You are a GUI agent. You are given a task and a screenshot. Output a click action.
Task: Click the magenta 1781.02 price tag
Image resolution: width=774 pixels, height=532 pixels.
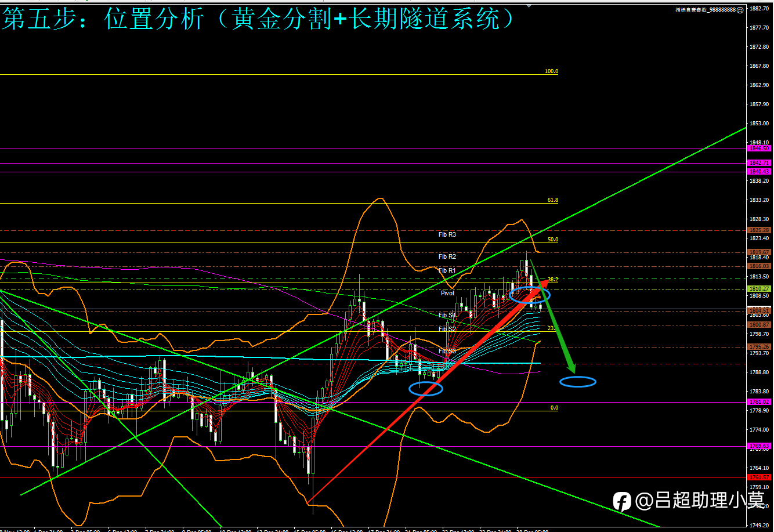pyautogui.click(x=760, y=401)
